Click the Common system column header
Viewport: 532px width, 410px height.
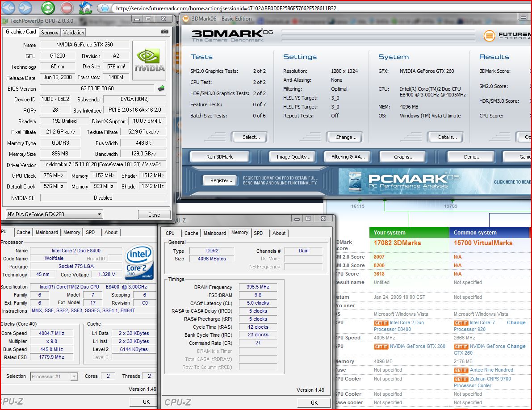click(489, 232)
